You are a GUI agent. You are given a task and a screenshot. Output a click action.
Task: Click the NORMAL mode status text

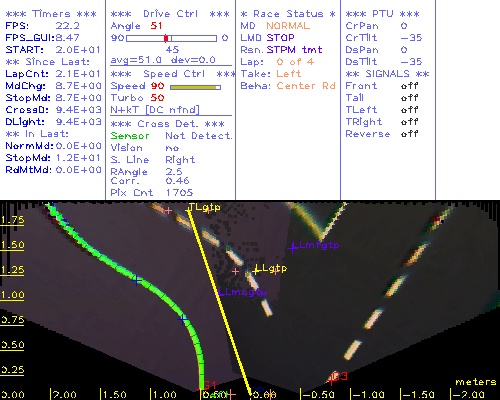288,26
